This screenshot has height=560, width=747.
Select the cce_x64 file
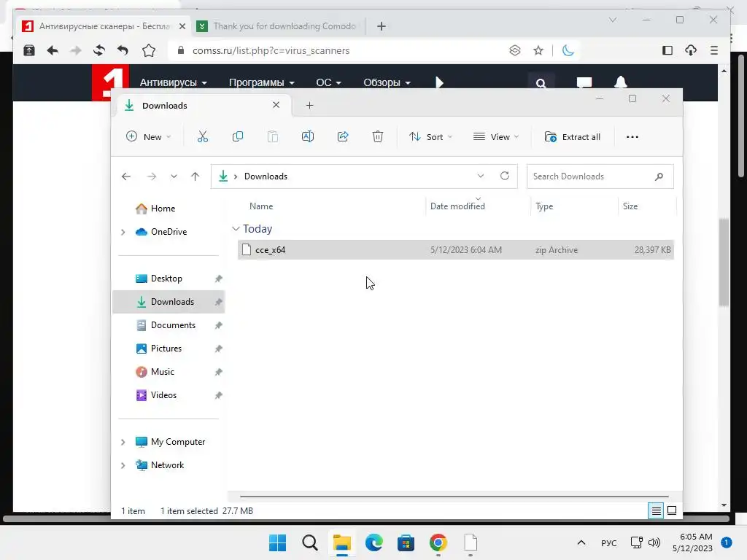(455, 250)
